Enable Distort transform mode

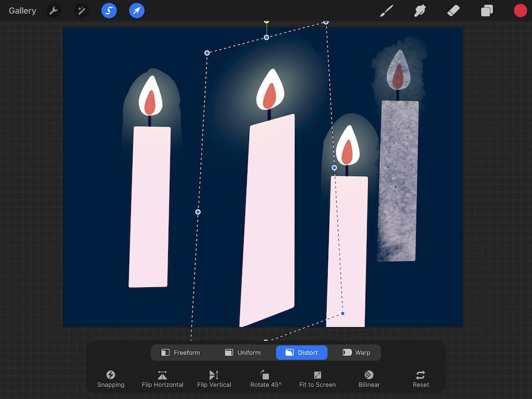tap(302, 352)
